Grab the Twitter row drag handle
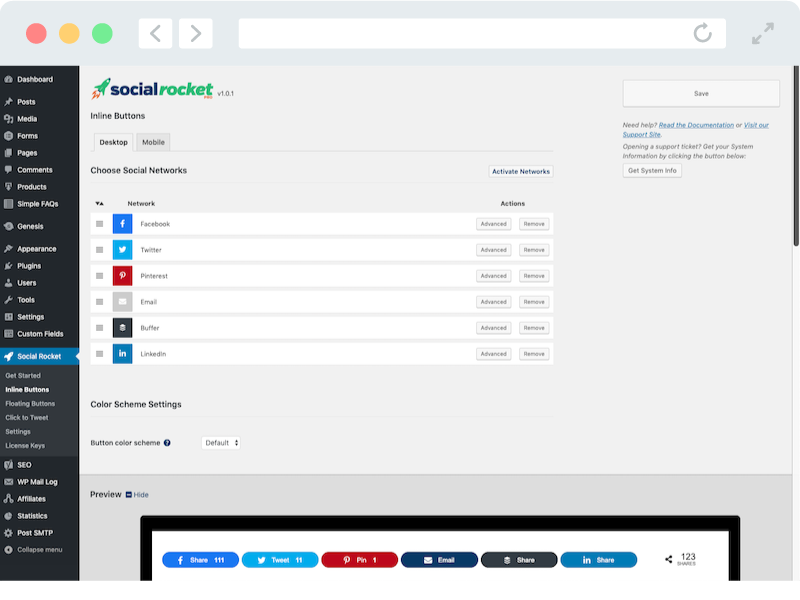 (x=99, y=250)
